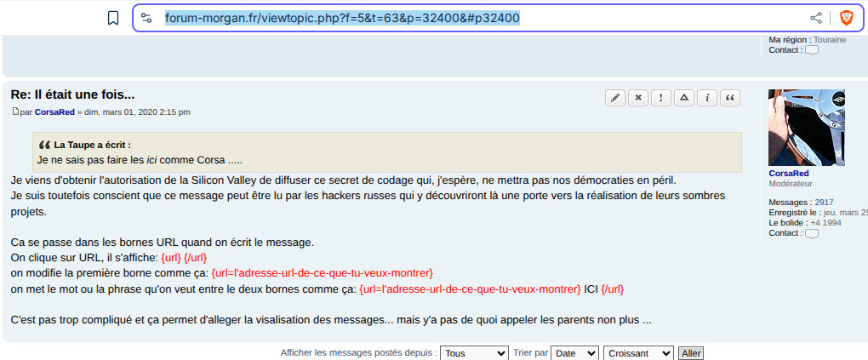
Task: Report this post with the exclamation icon
Action: [x=661, y=98]
